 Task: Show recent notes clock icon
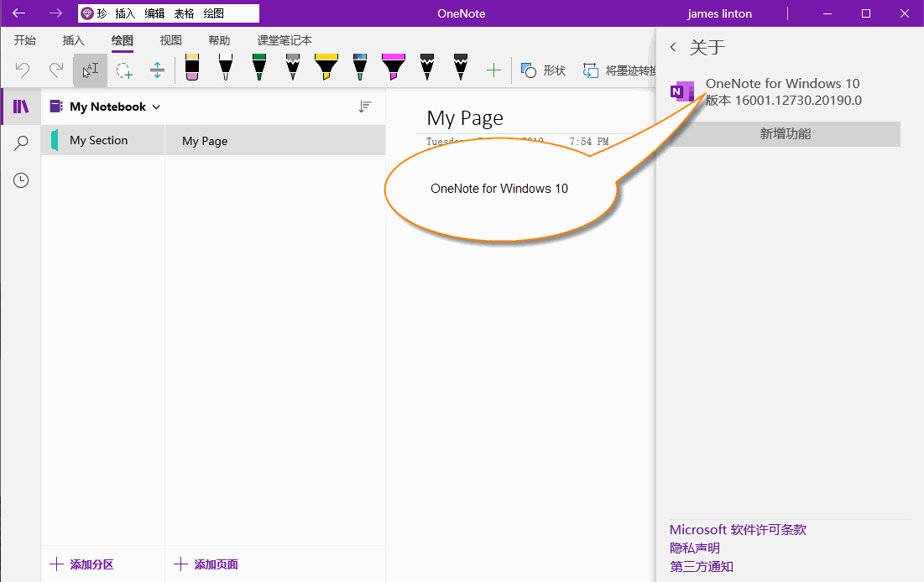(21, 180)
